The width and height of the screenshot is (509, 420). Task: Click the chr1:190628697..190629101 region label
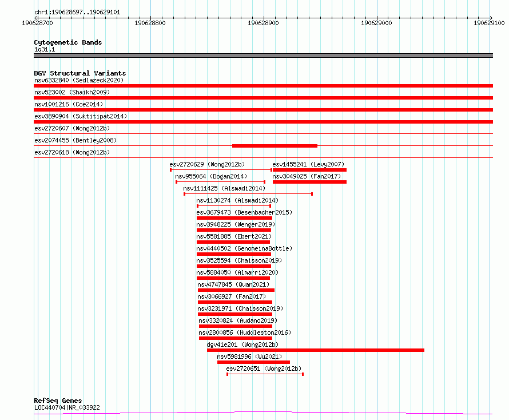(77, 13)
